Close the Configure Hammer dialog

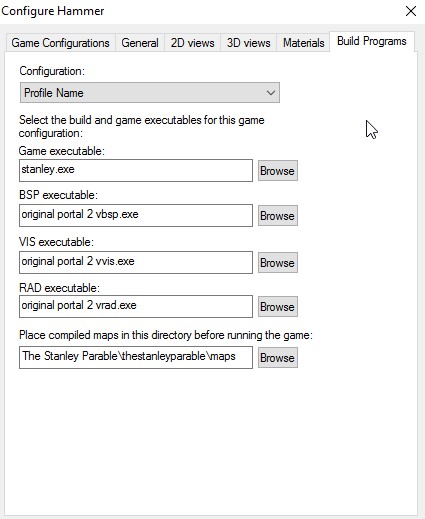coord(411,11)
